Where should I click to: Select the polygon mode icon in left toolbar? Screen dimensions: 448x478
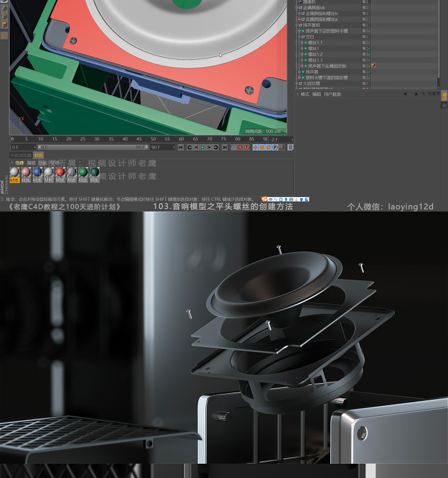[4, 24]
